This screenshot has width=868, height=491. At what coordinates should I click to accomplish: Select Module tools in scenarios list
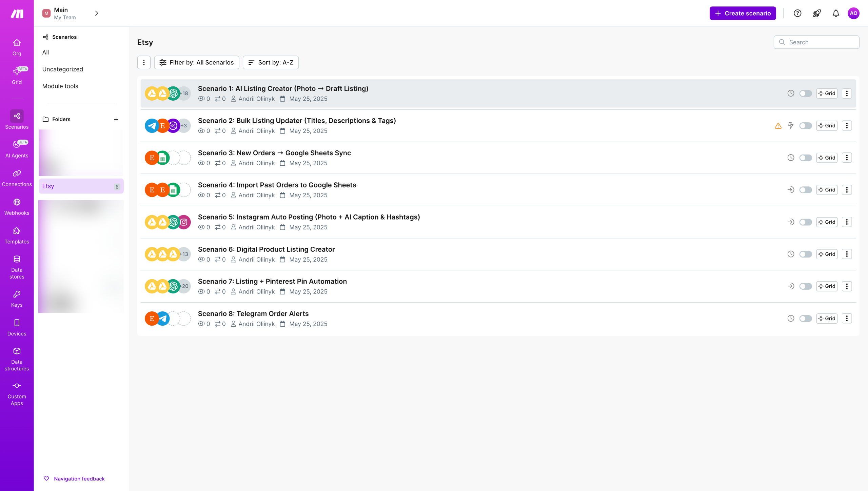point(60,86)
